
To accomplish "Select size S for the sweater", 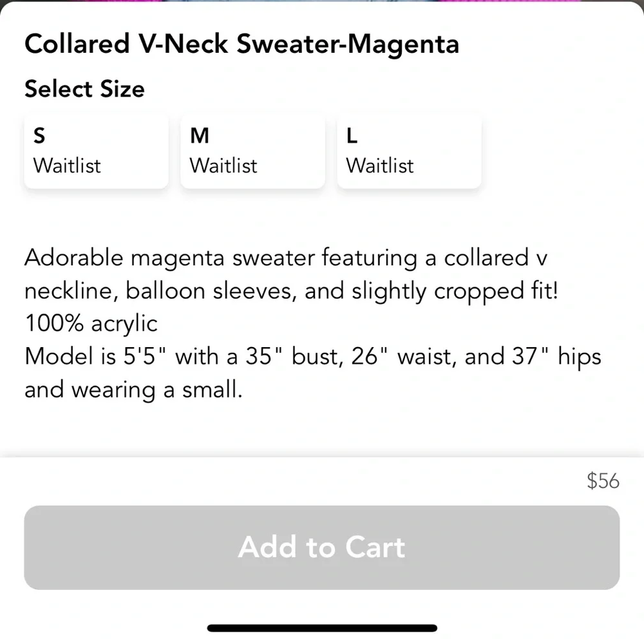I will [x=96, y=150].
